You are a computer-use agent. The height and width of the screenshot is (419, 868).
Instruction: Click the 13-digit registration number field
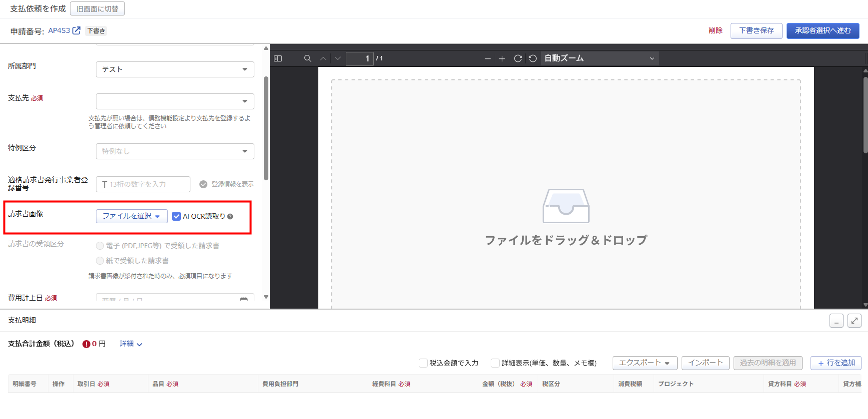coord(143,184)
